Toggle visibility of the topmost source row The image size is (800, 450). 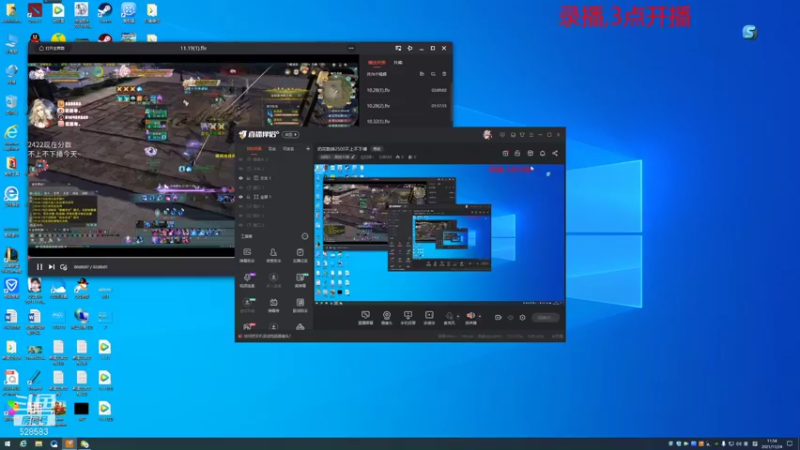(241, 159)
